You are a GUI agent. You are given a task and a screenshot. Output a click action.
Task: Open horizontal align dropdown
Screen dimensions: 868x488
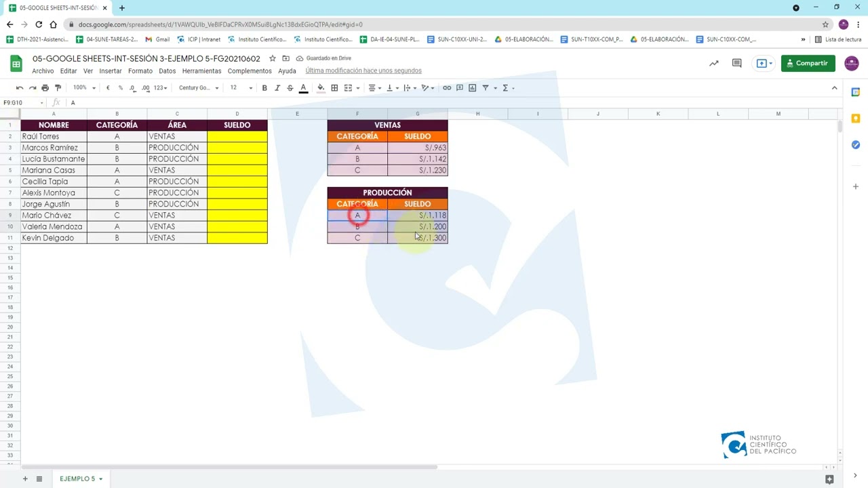tap(374, 88)
